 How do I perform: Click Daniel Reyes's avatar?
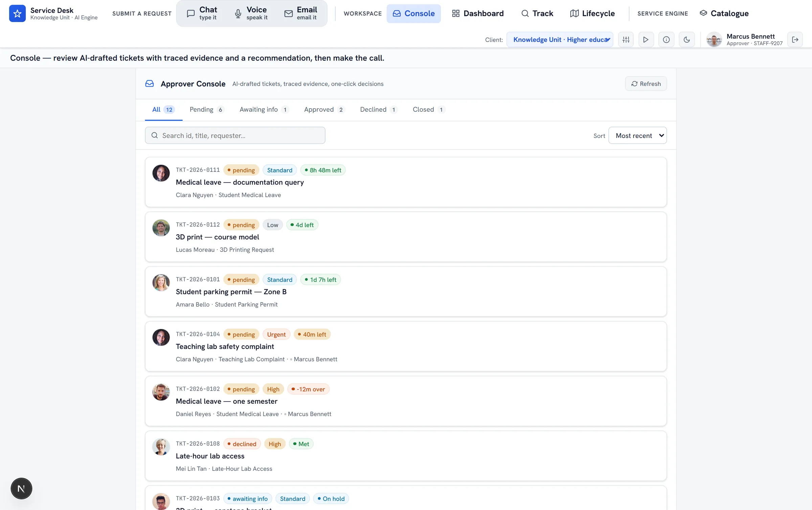click(x=161, y=392)
